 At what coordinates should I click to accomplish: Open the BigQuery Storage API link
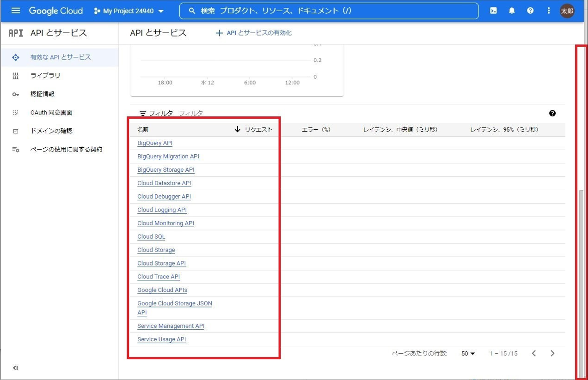point(166,170)
